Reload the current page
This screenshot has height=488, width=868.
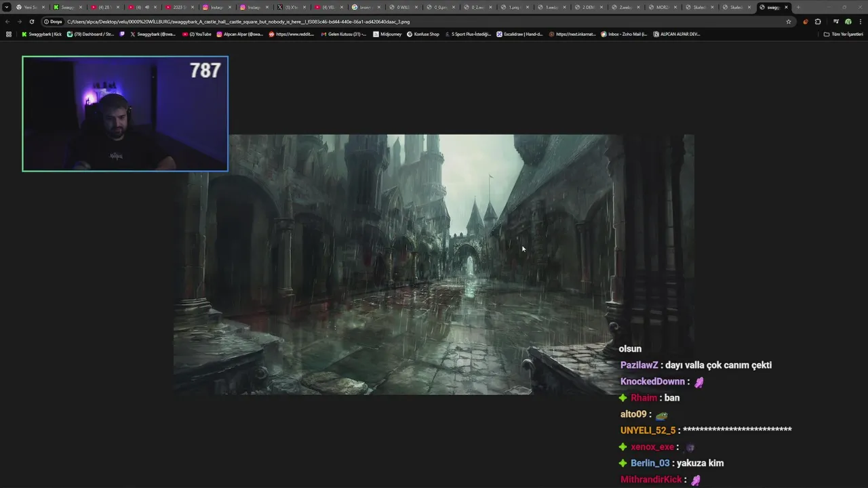coord(31,22)
